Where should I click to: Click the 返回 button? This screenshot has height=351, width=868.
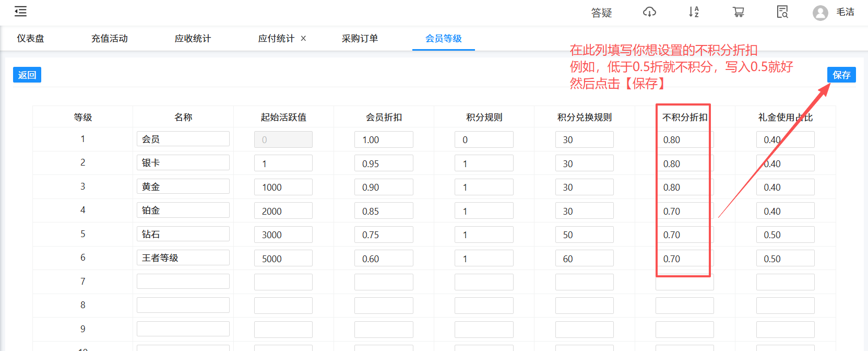tap(27, 75)
